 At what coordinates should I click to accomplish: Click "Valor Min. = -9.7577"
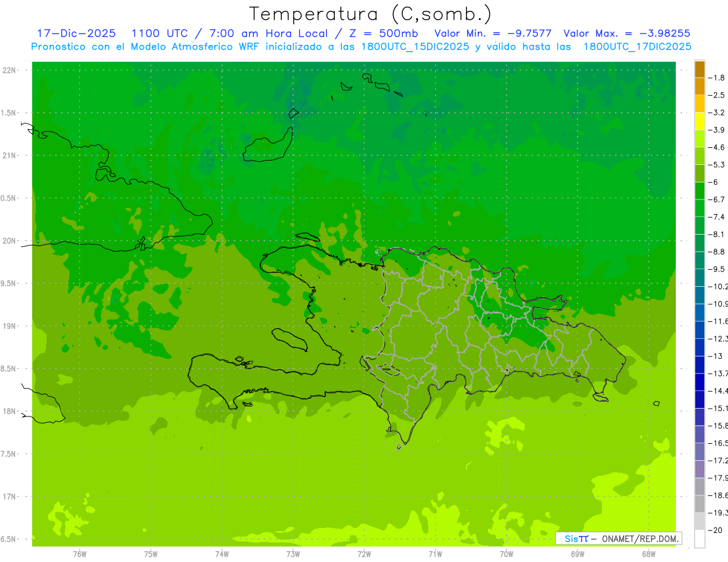click(x=493, y=33)
